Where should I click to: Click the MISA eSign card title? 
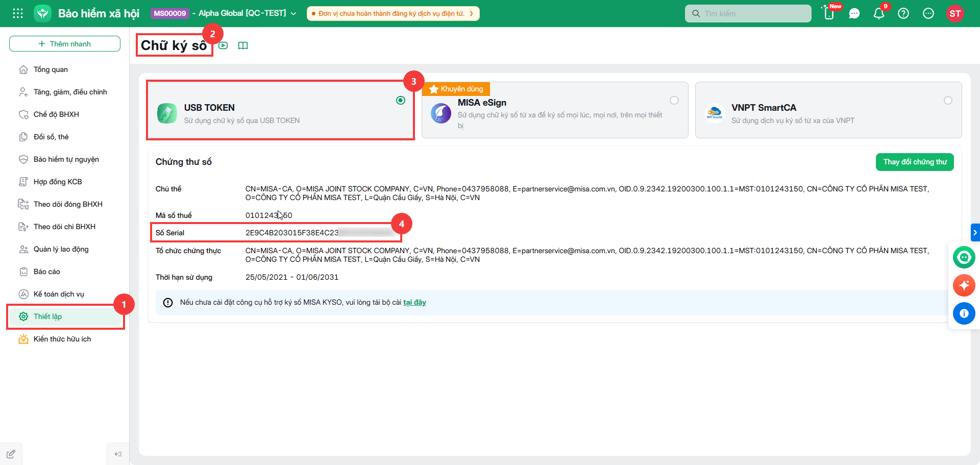click(x=482, y=103)
